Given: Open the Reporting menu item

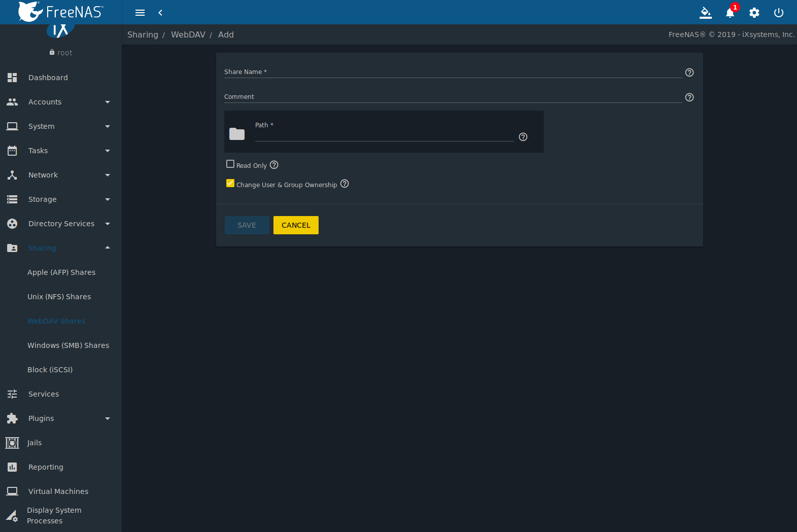Looking at the screenshot, I should click(46, 467).
